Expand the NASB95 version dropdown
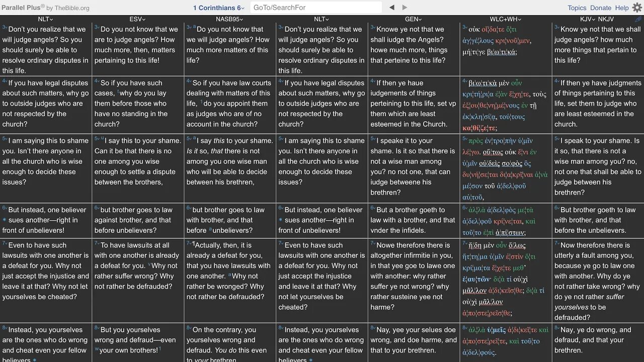Image resolution: width=644 pixels, height=362 pixels. tap(230, 19)
